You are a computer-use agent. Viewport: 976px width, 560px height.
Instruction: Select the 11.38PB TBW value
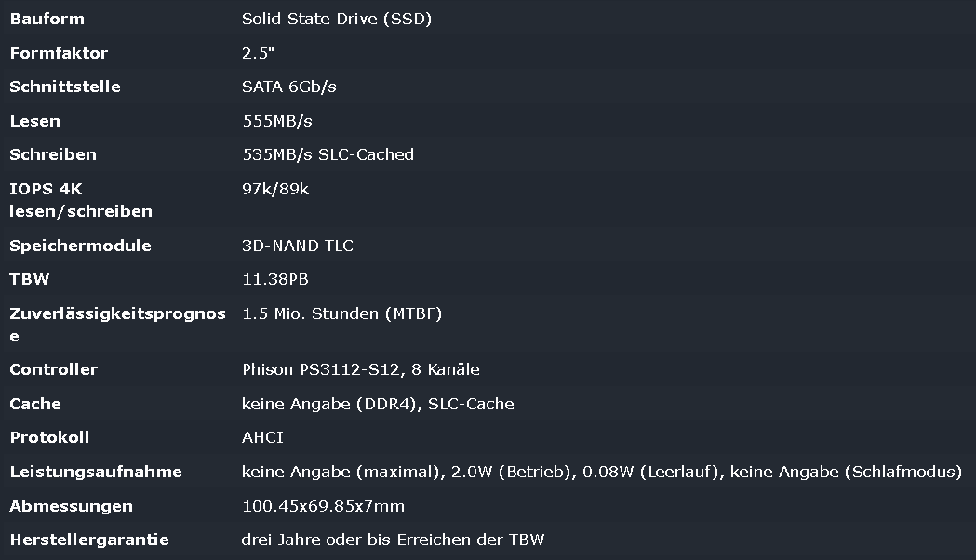tap(275, 279)
